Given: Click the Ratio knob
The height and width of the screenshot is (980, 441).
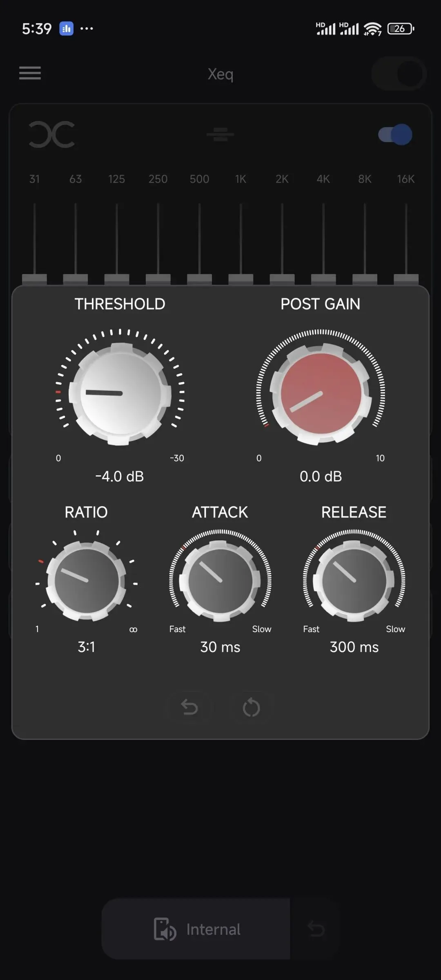Looking at the screenshot, I should point(86,581).
